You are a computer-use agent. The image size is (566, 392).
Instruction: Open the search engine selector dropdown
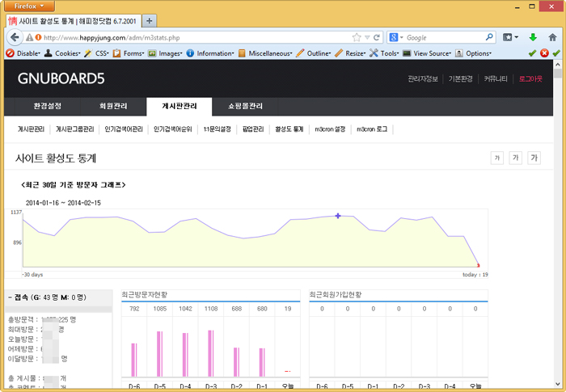396,37
